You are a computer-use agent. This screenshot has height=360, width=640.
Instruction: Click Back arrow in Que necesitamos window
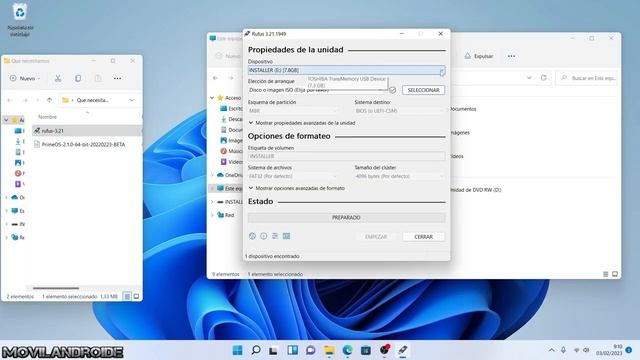10,100
